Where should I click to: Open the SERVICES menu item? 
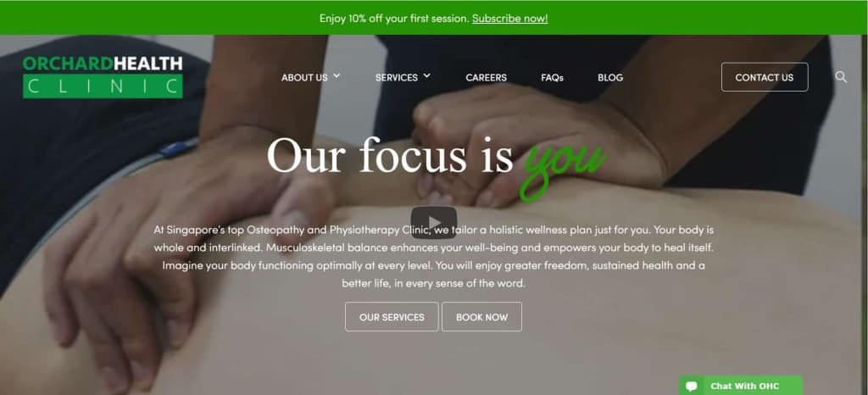coord(397,77)
